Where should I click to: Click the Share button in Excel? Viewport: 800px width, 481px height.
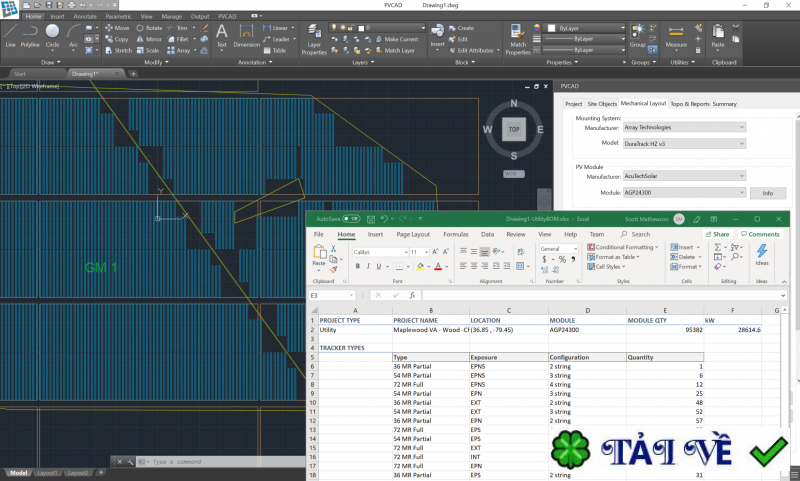(716, 234)
